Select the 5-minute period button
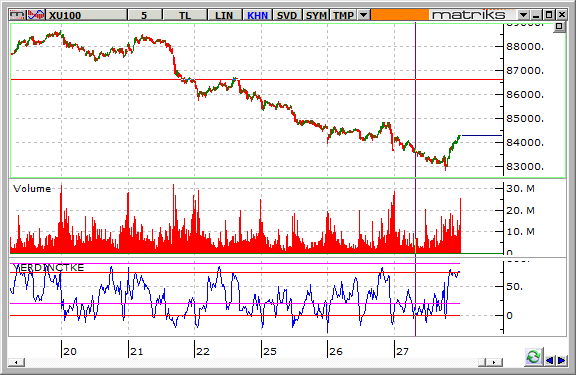 (145, 15)
